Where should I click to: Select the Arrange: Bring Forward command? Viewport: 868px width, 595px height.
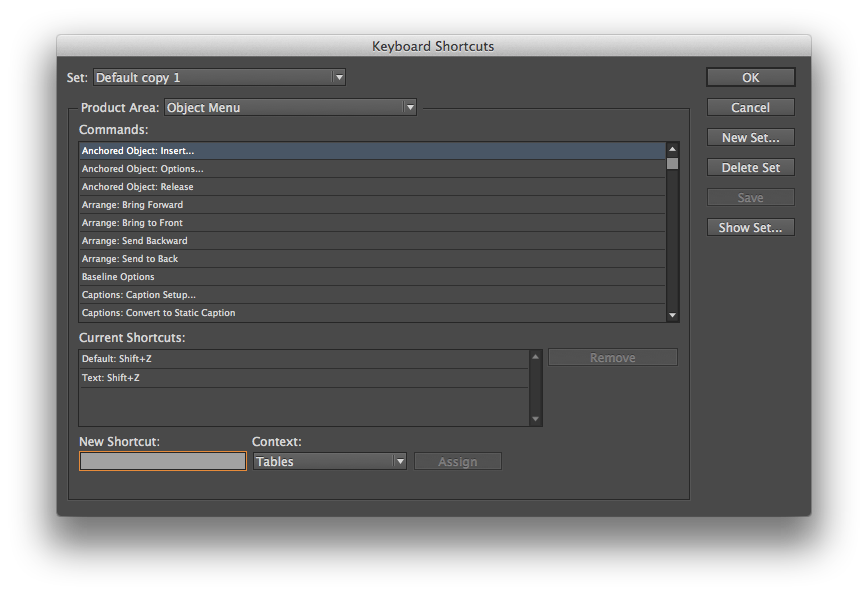(372, 205)
